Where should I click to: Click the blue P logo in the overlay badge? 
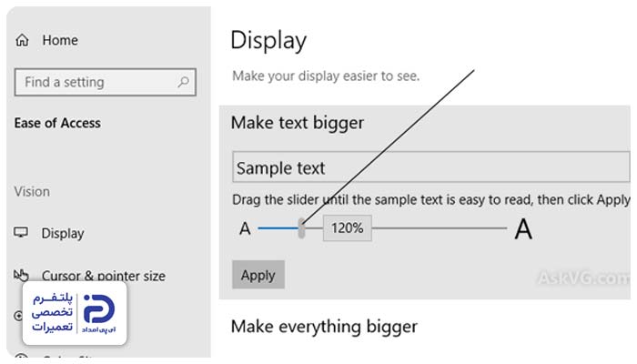tap(98, 309)
